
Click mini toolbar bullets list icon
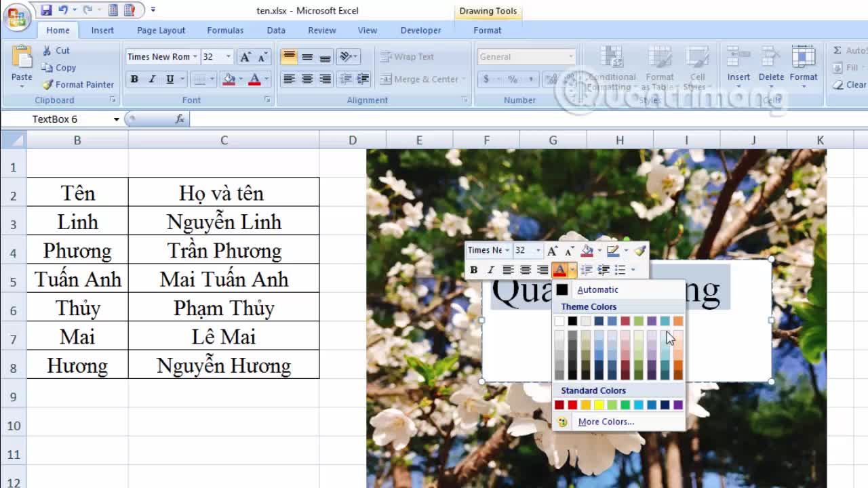tap(620, 270)
